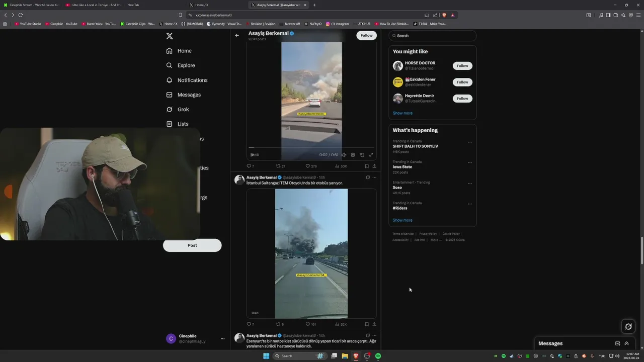Open Notifications in the X sidebar
Viewport: 644px width, 362px height.
(x=187, y=80)
